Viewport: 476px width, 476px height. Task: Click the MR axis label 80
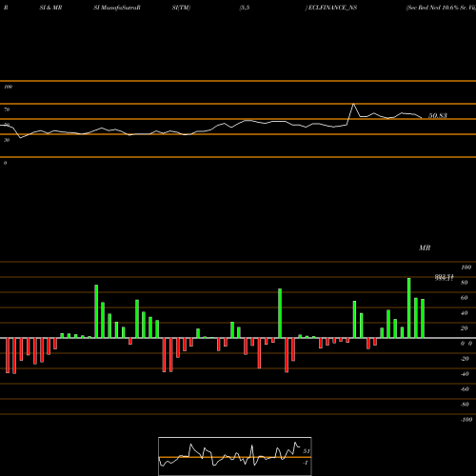click(465, 283)
